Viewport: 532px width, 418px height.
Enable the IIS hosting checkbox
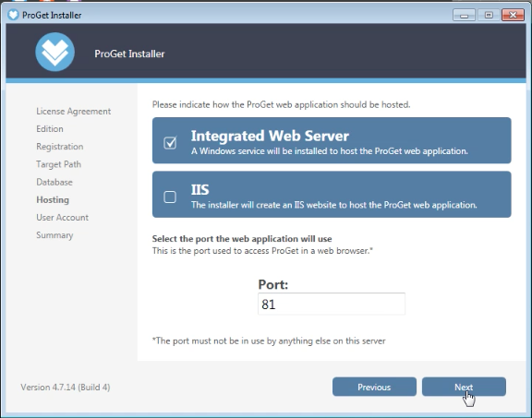pyautogui.click(x=170, y=197)
